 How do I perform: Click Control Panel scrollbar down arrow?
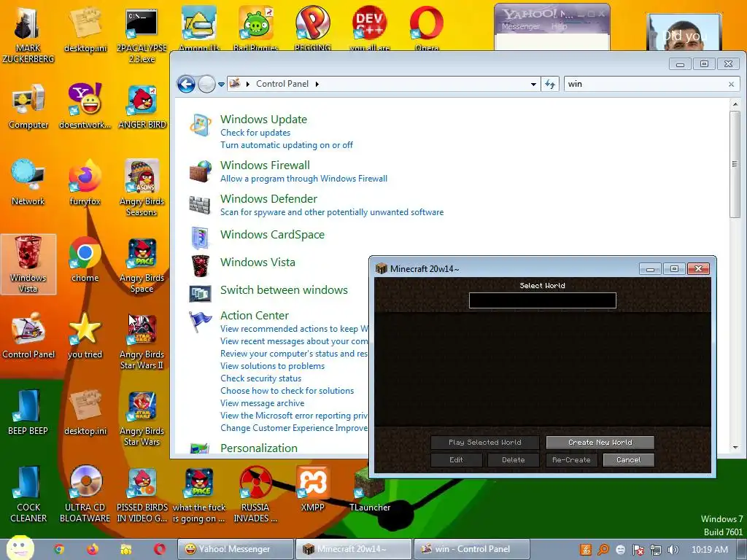click(x=735, y=448)
